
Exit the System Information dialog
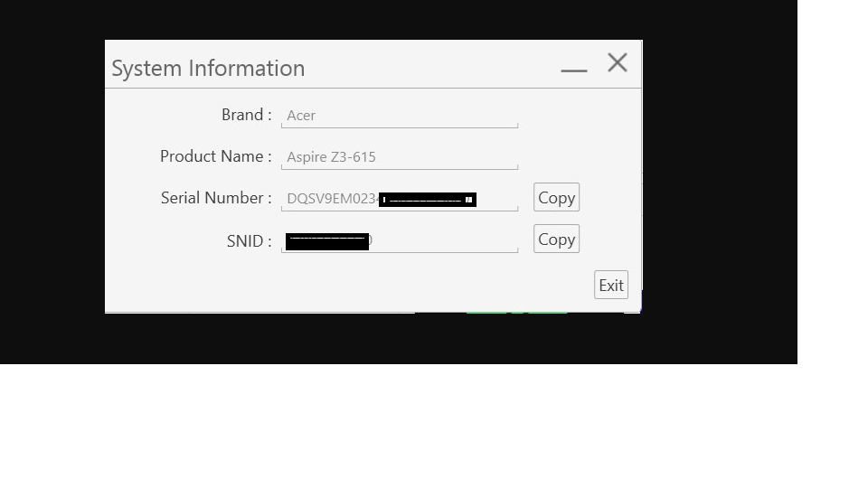coord(611,285)
